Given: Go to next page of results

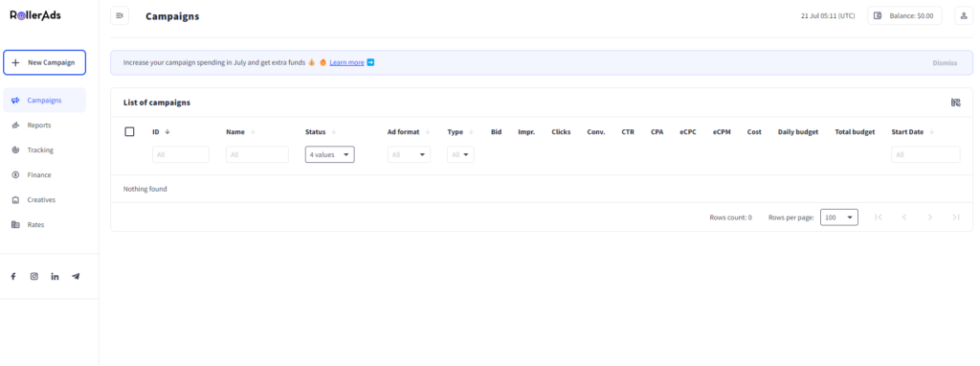Looking at the screenshot, I should [930, 217].
